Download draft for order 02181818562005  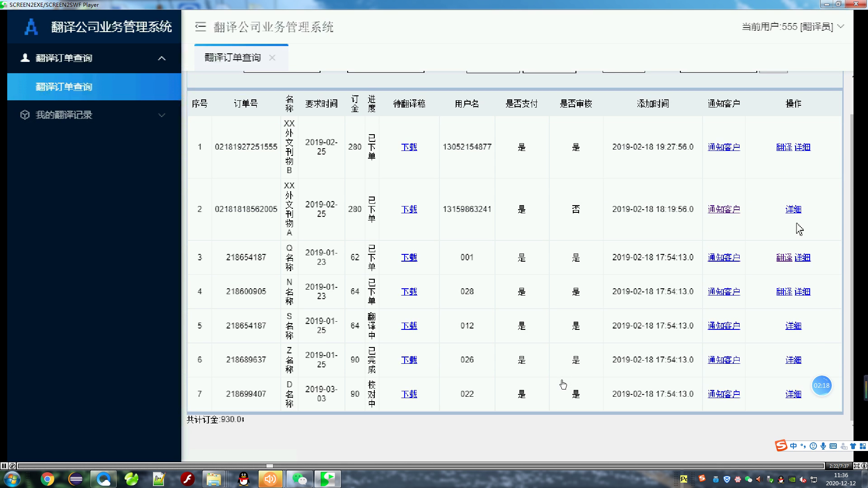pos(409,209)
